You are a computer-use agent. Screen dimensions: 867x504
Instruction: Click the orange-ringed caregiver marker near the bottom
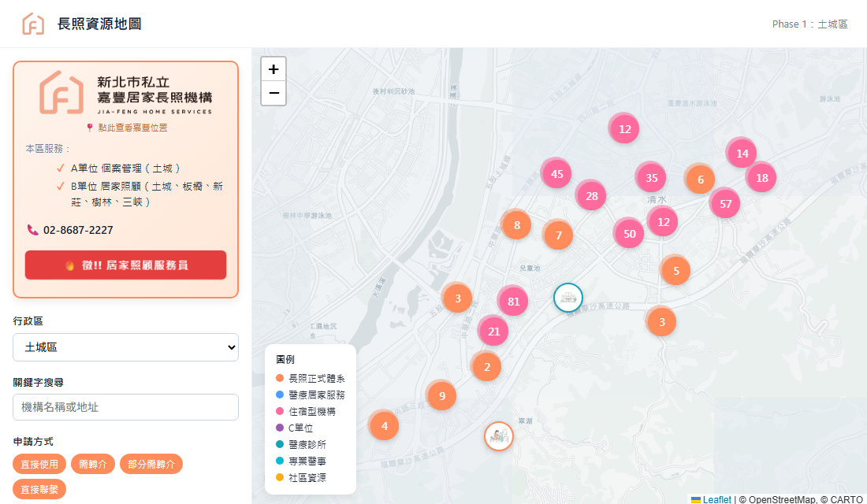click(x=499, y=436)
